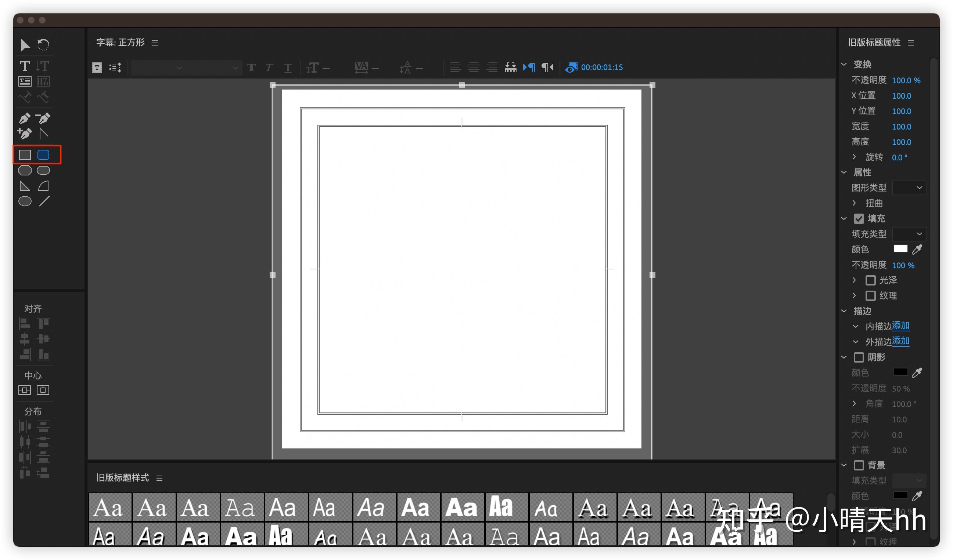
Task: Select the Pen tool
Action: tap(25, 118)
